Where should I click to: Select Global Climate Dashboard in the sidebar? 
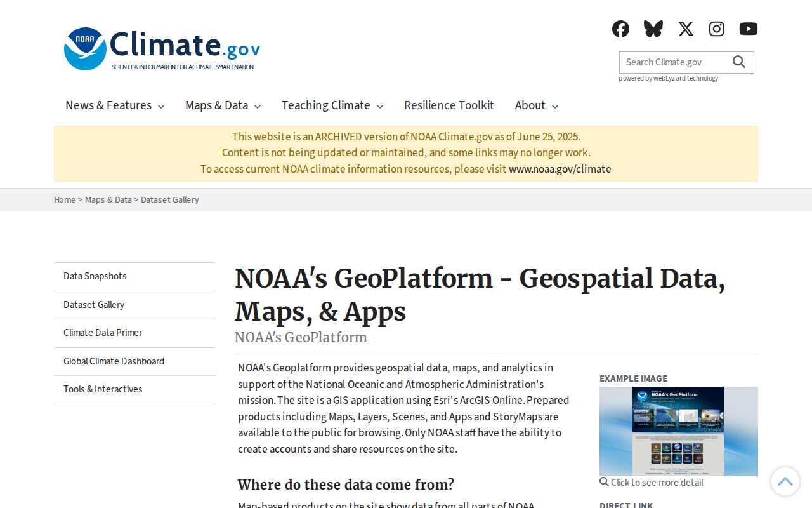click(x=134, y=361)
